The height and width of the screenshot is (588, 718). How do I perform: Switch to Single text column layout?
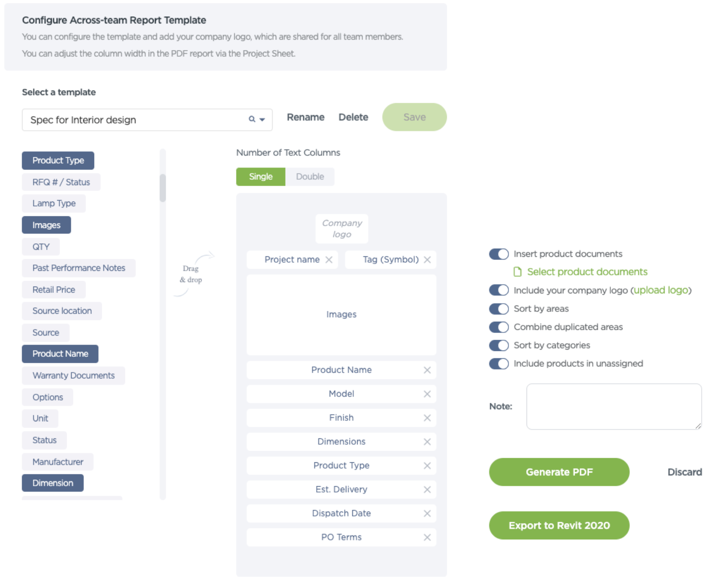click(260, 177)
